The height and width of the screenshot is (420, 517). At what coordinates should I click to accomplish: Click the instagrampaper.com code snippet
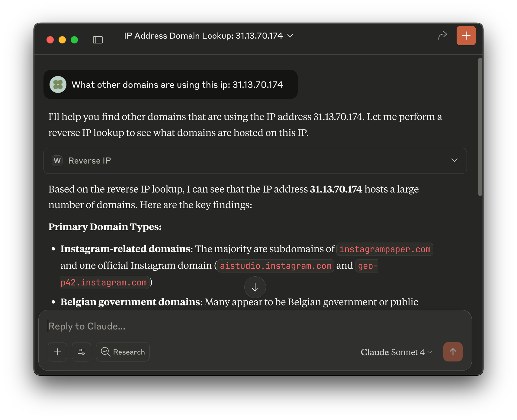pos(385,249)
